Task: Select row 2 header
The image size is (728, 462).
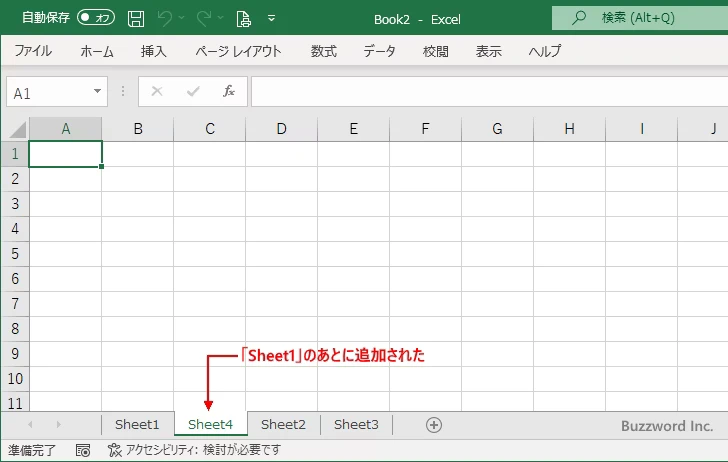Action: point(15,179)
